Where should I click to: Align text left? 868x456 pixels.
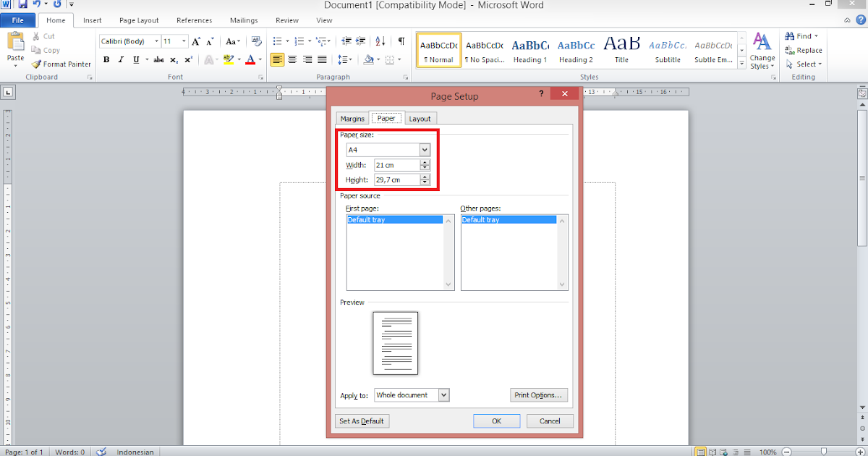click(x=278, y=59)
